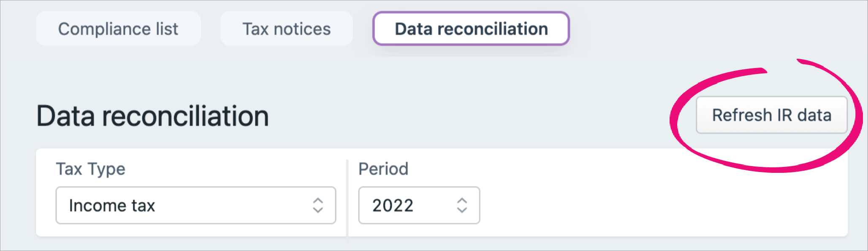The height and width of the screenshot is (251, 868).
Task: Select the Data reconciliation tab
Action: pos(471,29)
